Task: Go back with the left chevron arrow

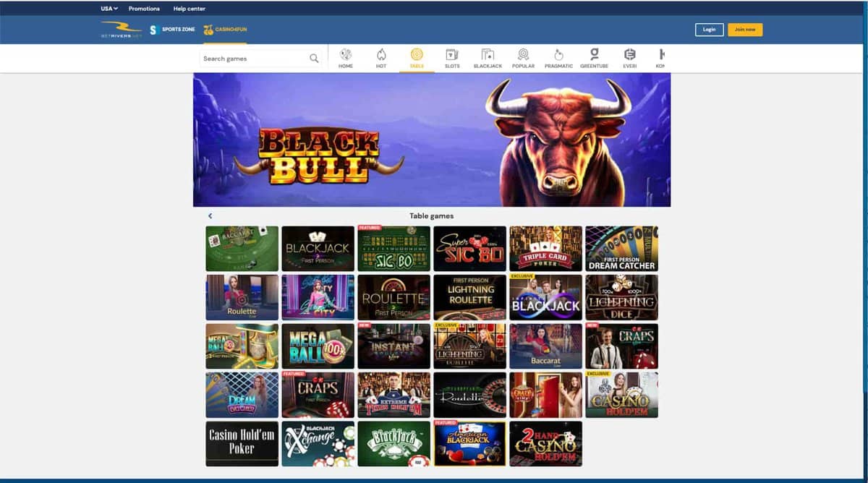Action: pos(210,215)
